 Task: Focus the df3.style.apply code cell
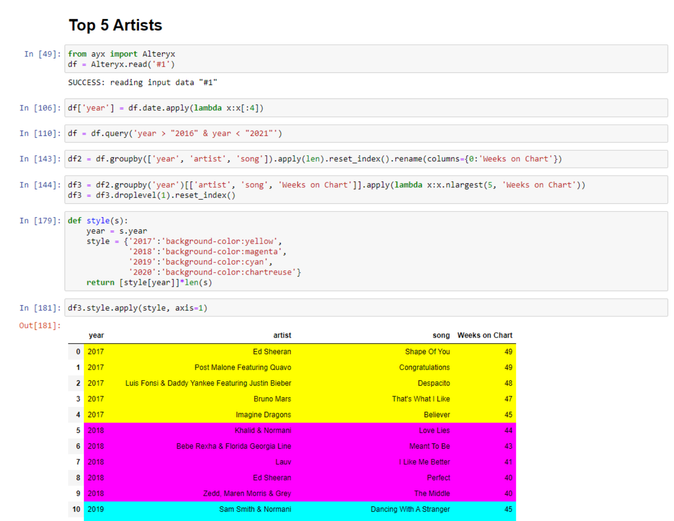click(366, 307)
